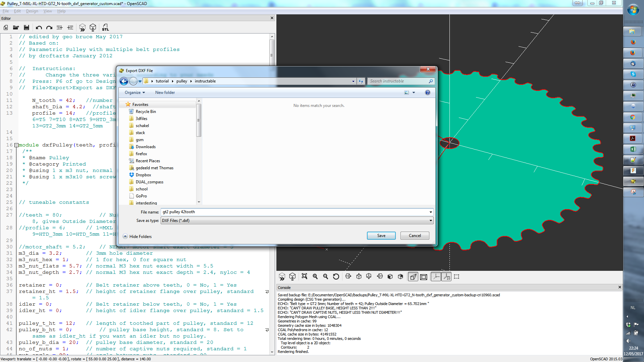
Task: Click New folder in export dialog
Action: coord(165,93)
